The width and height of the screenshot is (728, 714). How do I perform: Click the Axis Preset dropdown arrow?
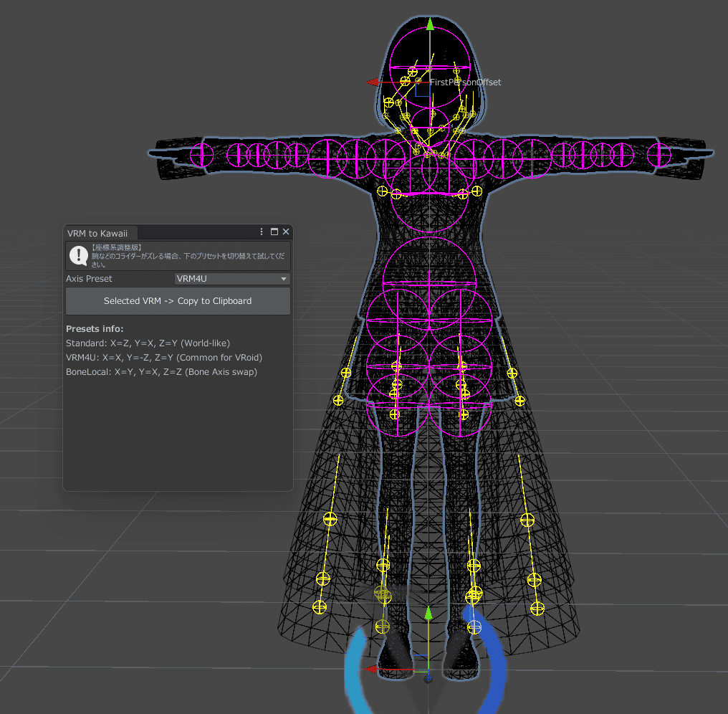(284, 279)
